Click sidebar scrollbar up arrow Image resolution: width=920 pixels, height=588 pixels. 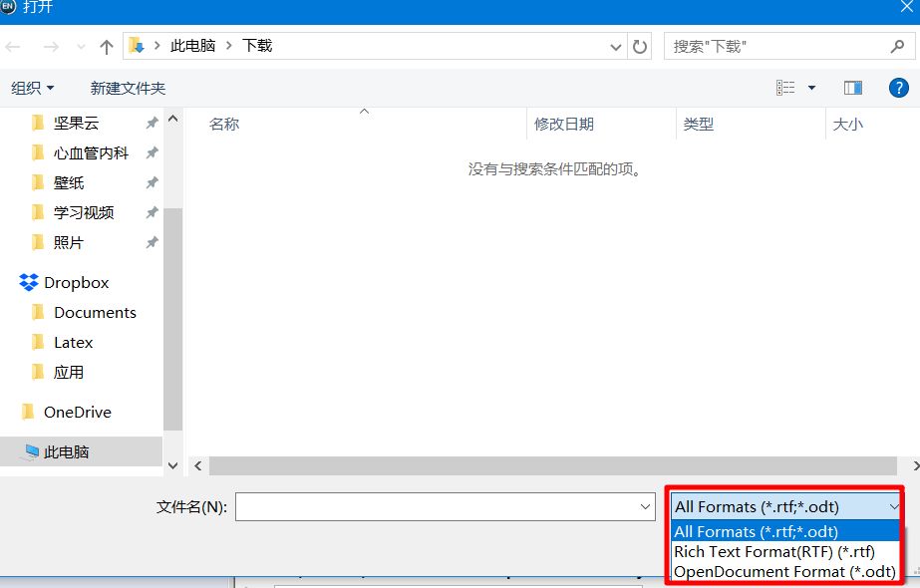pyautogui.click(x=173, y=118)
